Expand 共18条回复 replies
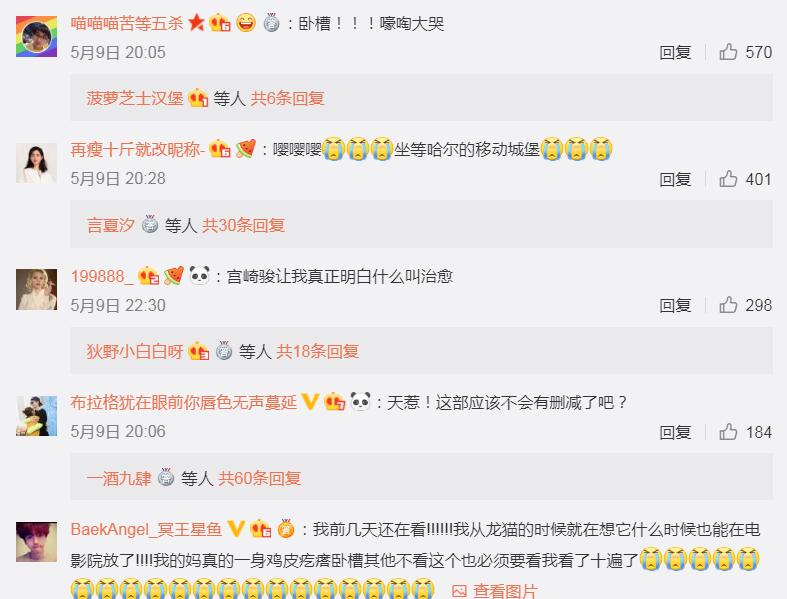The width and height of the screenshot is (787, 599). [x=318, y=351]
